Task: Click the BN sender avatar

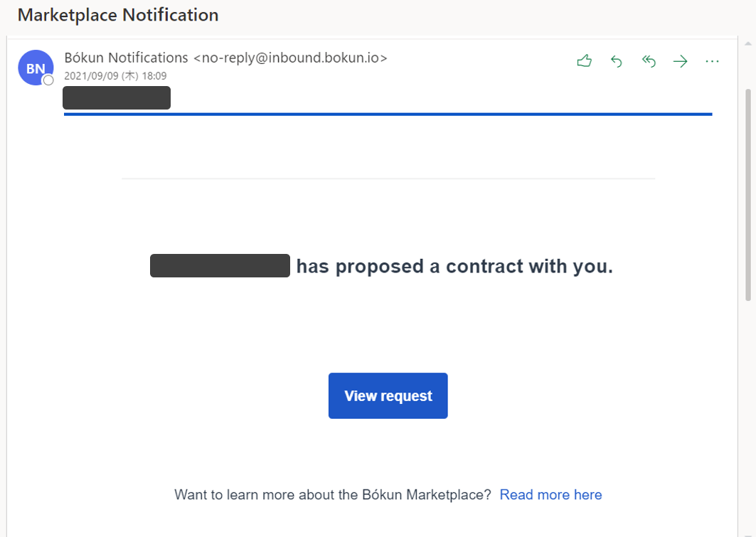Action: point(35,68)
